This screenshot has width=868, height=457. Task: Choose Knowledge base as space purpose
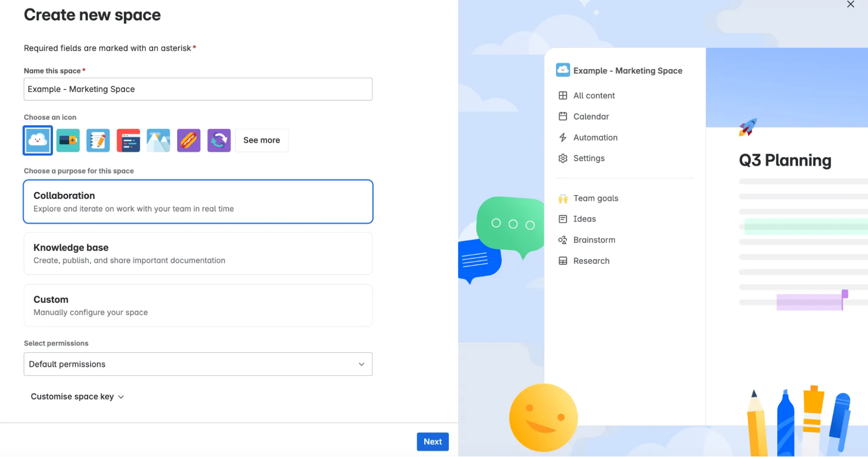click(x=198, y=254)
